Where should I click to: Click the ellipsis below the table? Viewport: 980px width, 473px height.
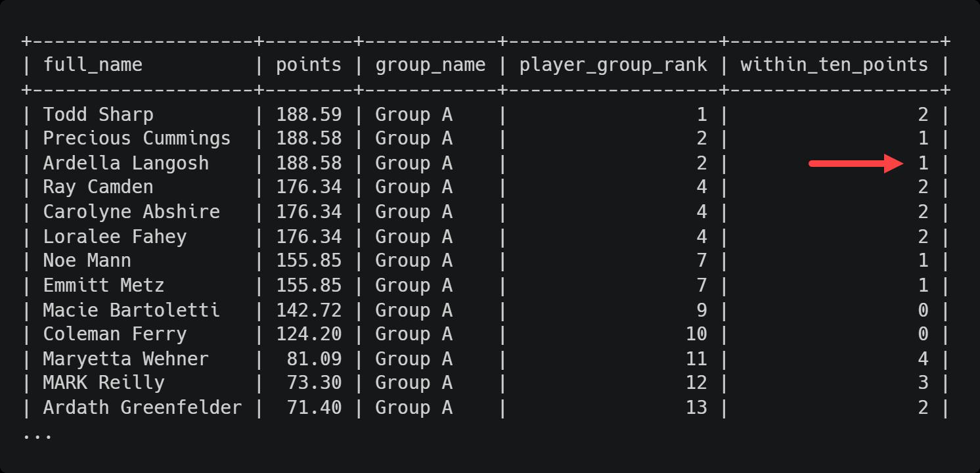click(x=37, y=434)
